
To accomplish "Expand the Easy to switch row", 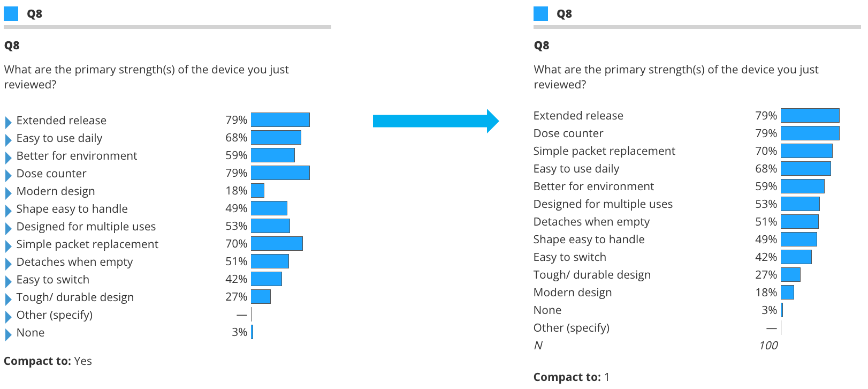I will pyautogui.click(x=8, y=281).
